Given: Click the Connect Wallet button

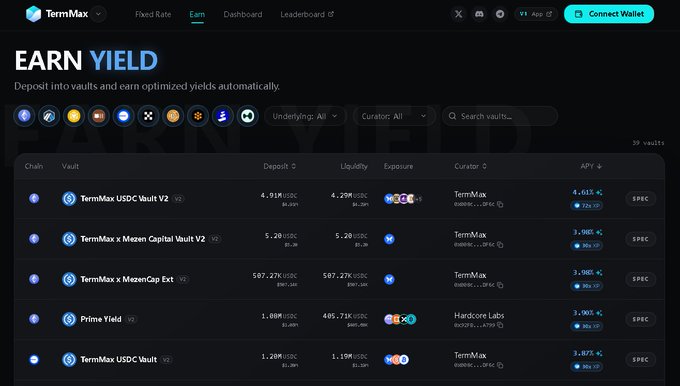Looking at the screenshot, I should 609,14.
